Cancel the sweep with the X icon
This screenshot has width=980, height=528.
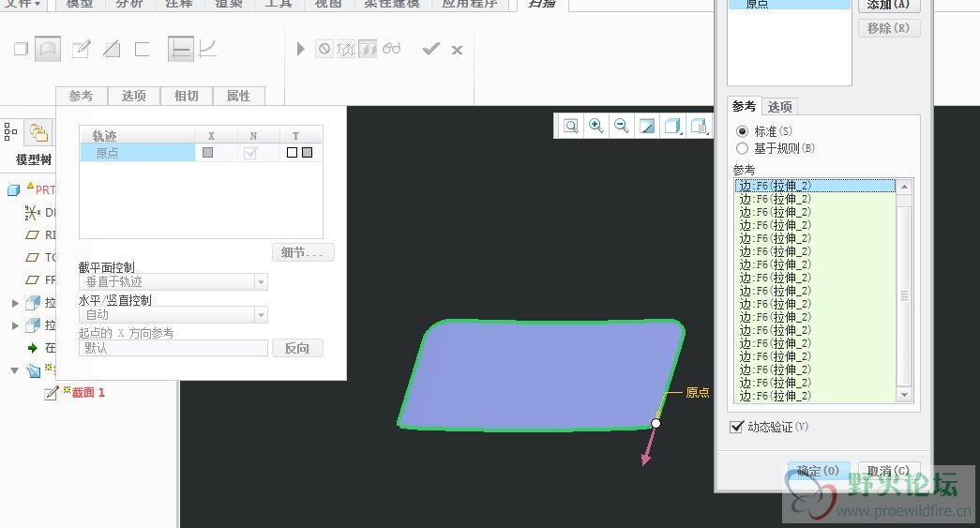[x=457, y=50]
